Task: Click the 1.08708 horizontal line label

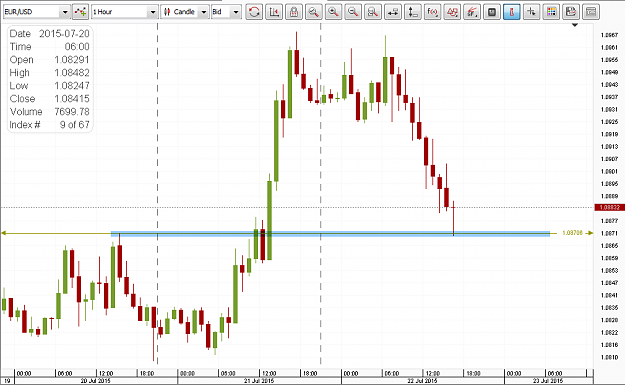Action: coord(572,233)
